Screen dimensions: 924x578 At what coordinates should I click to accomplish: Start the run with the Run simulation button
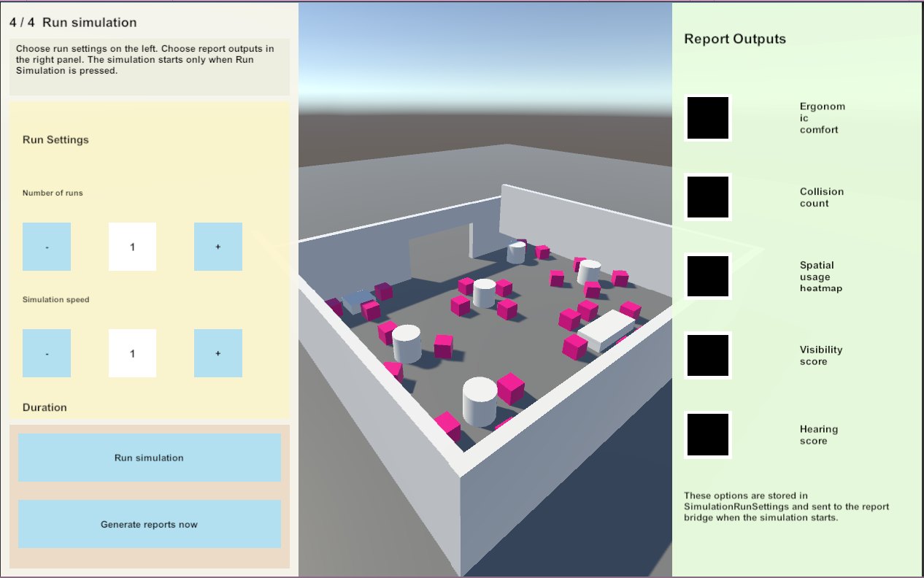(150, 458)
